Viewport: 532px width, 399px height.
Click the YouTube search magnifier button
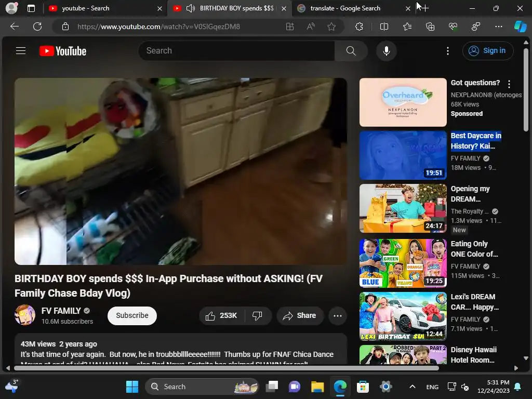[351, 51]
